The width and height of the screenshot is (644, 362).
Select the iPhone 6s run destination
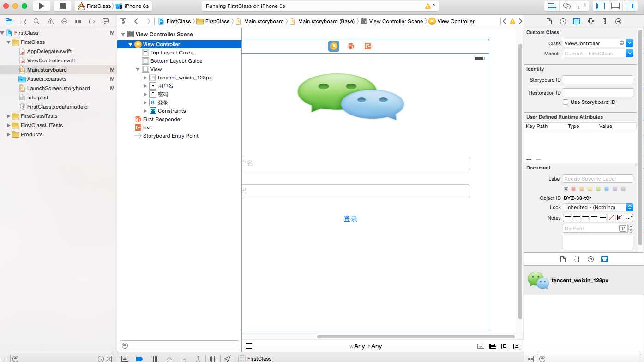(133, 6)
